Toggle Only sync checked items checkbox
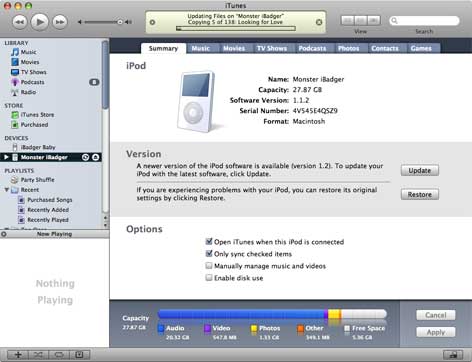The image size is (472, 362). [x=209, y=254]
